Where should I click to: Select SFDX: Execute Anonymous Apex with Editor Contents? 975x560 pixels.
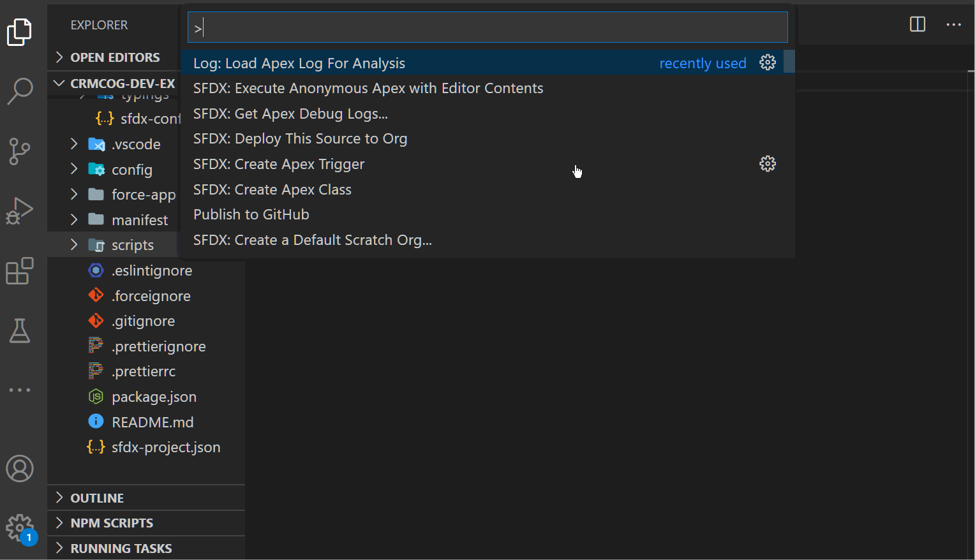click(488, 88)
